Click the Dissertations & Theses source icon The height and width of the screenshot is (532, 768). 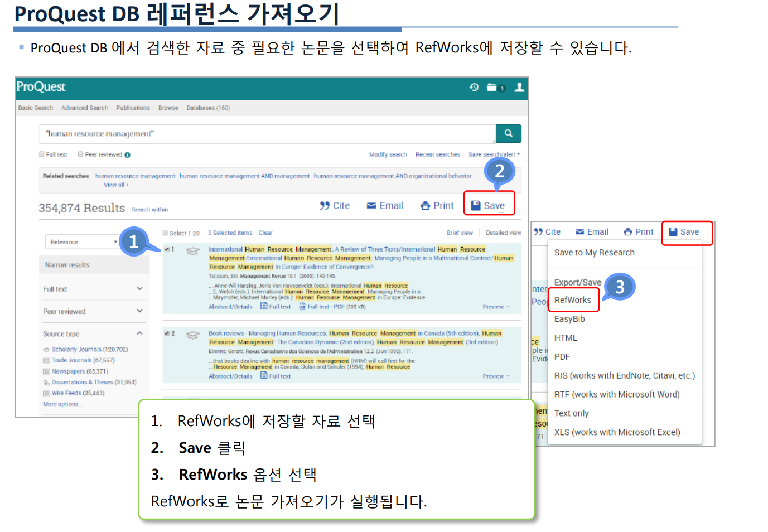[x=46, y=383]
